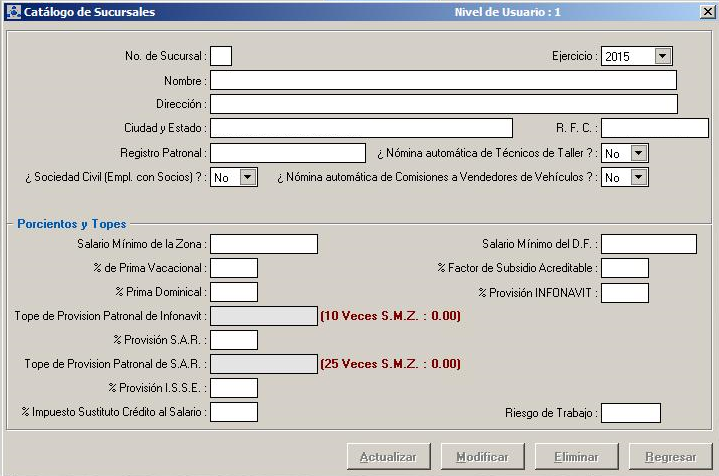The image size is (719, 476).
Task: Close the Catálogo de Sucursales window
Action: (x=706, y=12)
